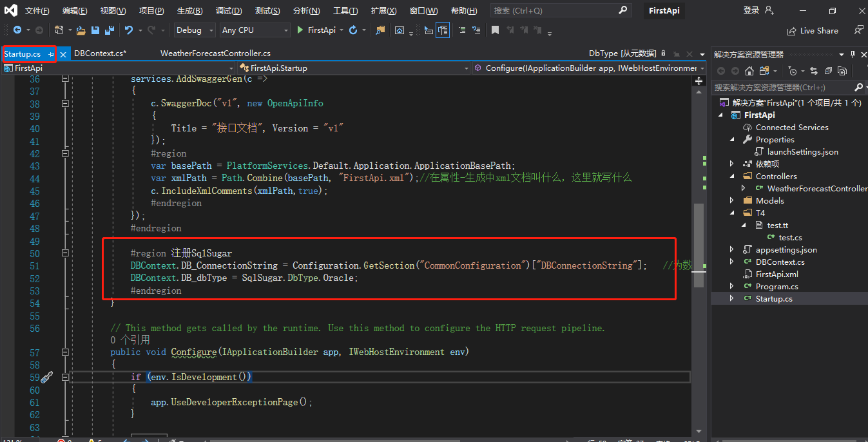Click the Collapse All icon in Solution Explorer

[x=827, y=71]
